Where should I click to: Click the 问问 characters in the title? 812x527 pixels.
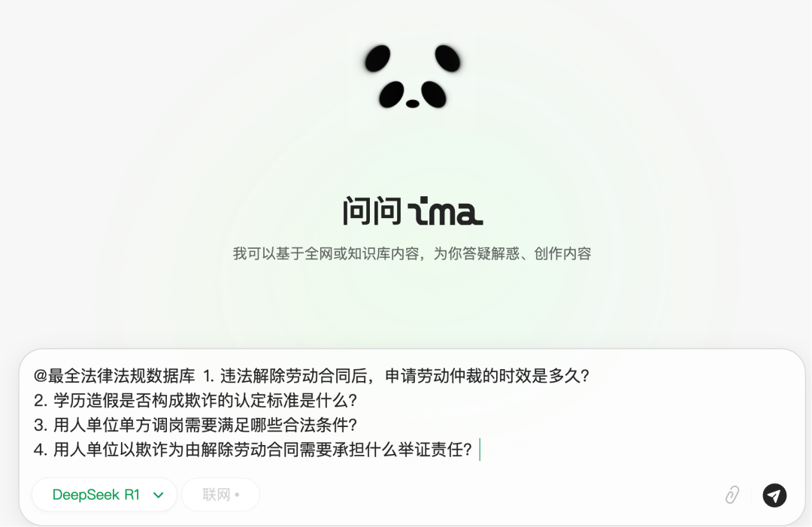pyautogui.click(x=372, y=211)
